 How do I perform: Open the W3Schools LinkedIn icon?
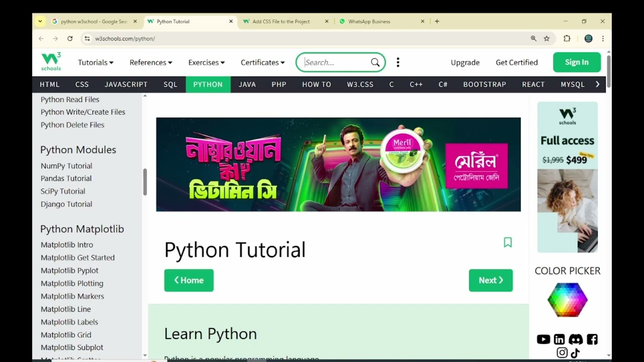559,339
